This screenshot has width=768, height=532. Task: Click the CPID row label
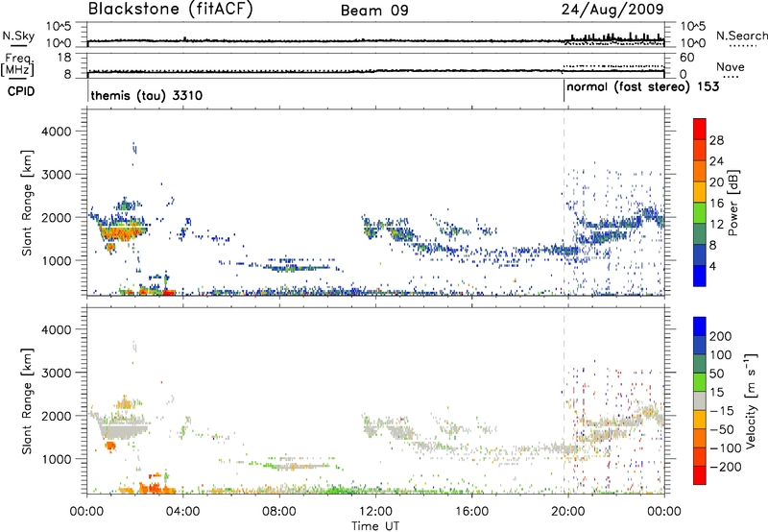pyautogui.click(x=21, y=91)
